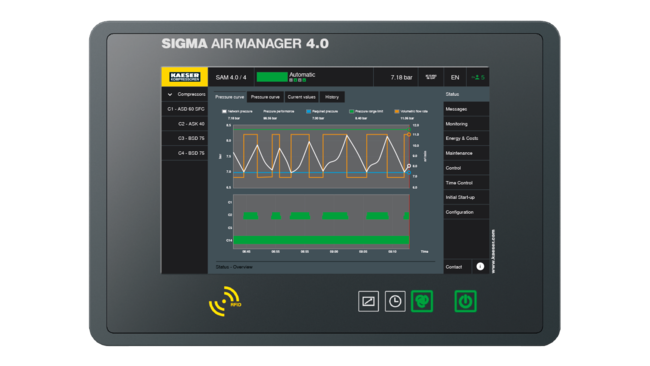Click the www.kaeser.com vertical link
The height and width of the screenshot is (366, 650).
tap(493, 251)
